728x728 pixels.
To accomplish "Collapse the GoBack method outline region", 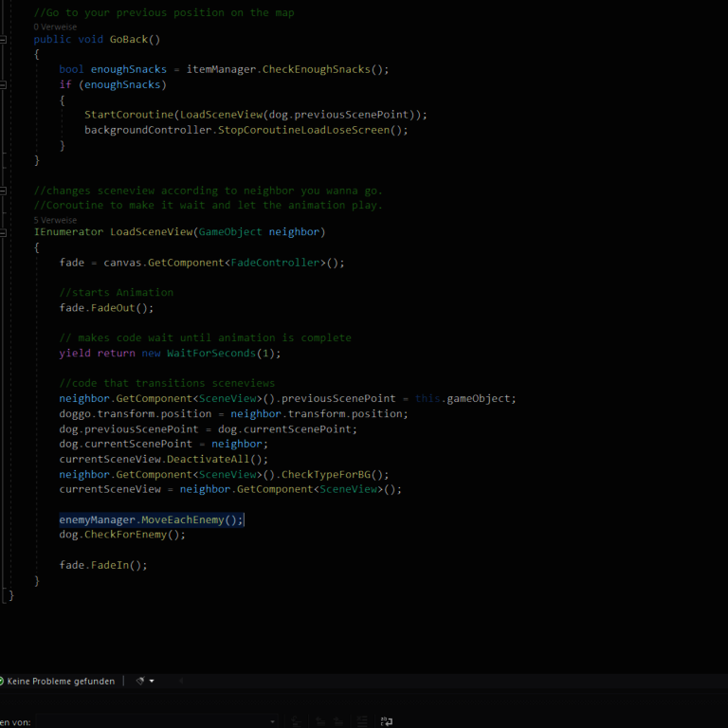I will 4,40.
